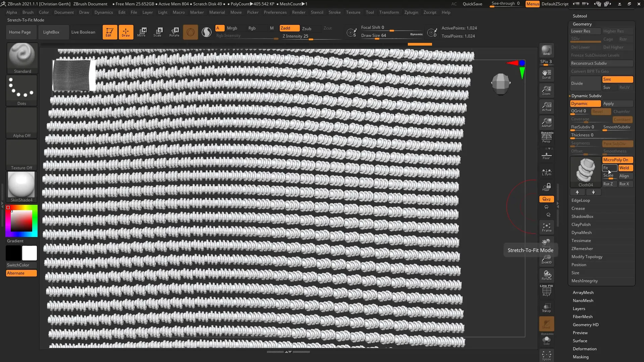
Task: Toggle Transp transparency mode
Action: 546,308
